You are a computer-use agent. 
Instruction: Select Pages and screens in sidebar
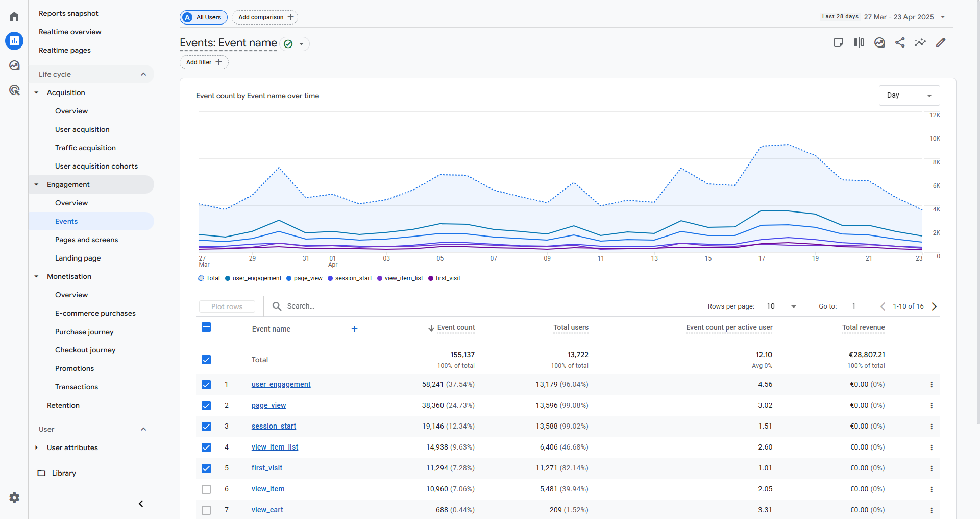86,240
